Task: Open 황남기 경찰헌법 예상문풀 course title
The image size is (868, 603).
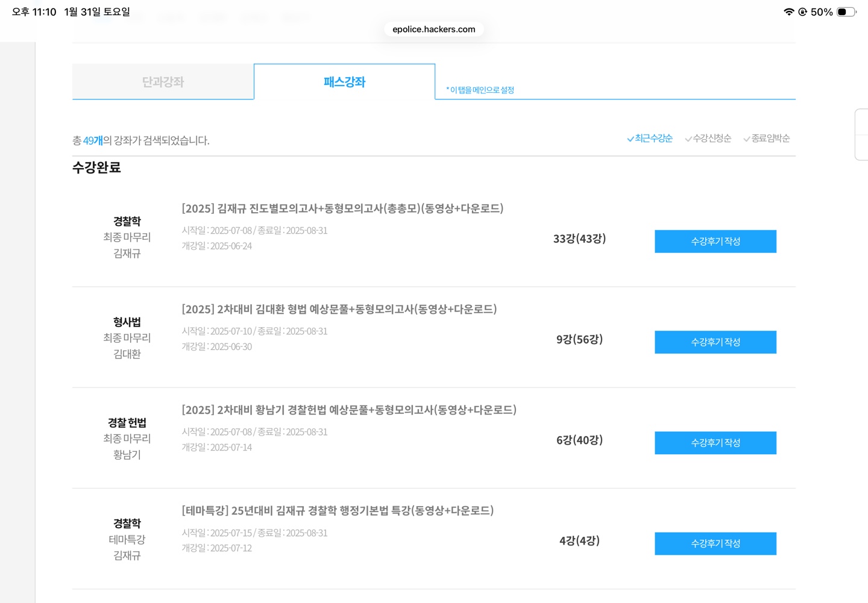Action: (x=349, y=410)
